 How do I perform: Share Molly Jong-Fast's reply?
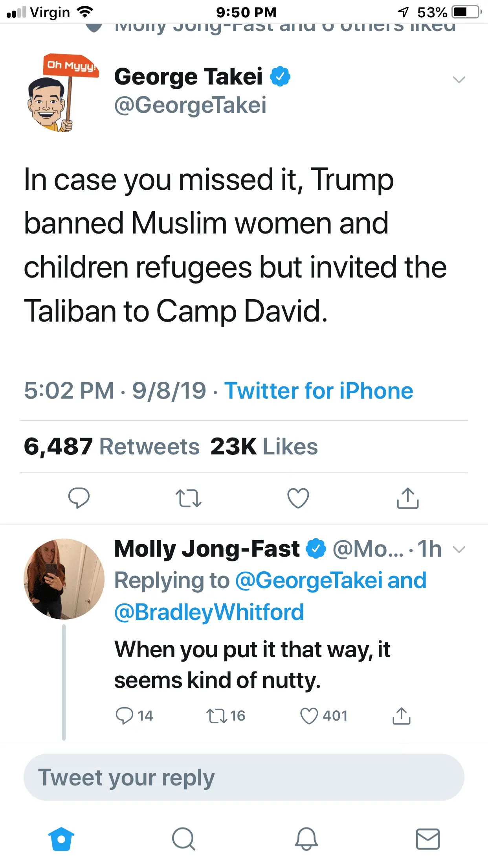click(x=401, y=716)
